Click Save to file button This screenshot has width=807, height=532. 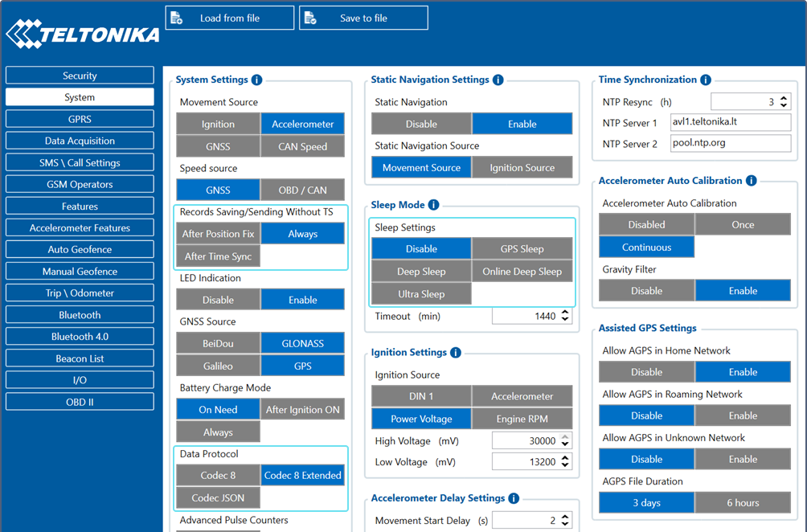point(363,18)
